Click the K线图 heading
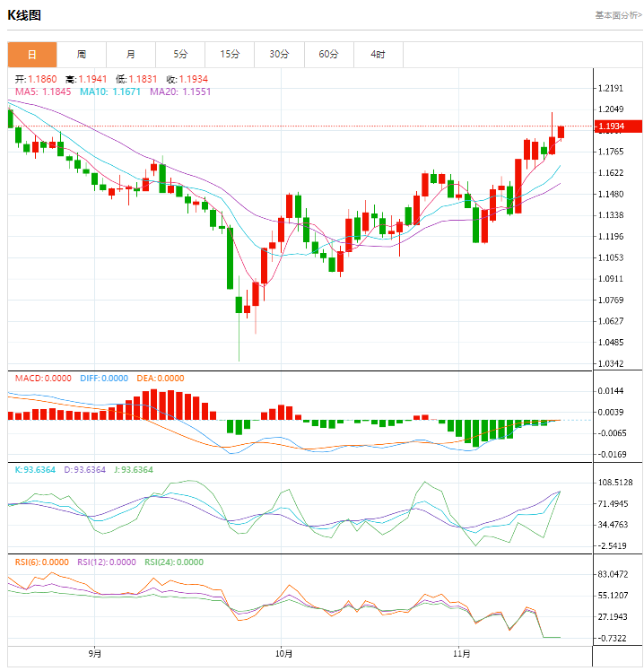The image size is (644, 671). coord(24,15)
